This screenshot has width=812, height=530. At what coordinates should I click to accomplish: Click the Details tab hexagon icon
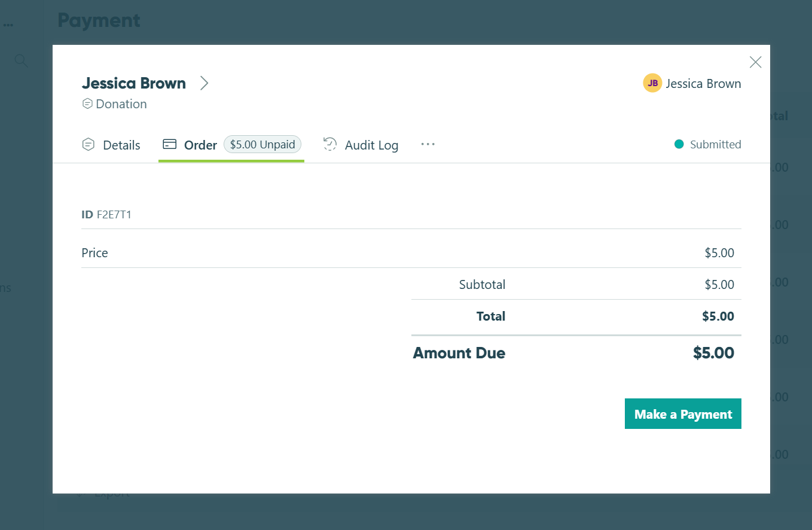point(88,144)
